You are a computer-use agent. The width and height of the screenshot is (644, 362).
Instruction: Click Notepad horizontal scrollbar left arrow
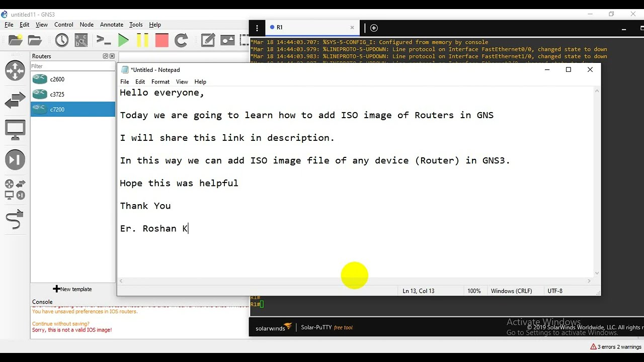121,281
